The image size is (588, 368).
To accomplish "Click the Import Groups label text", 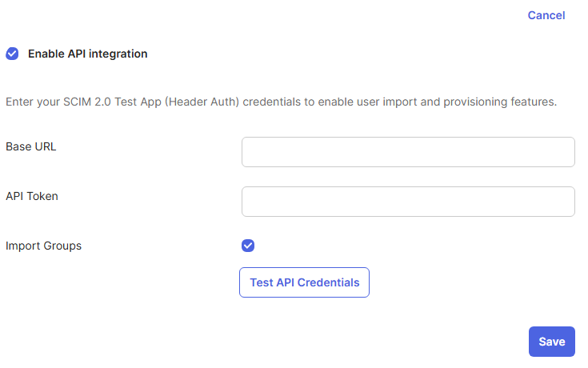I will click(43, 246).
